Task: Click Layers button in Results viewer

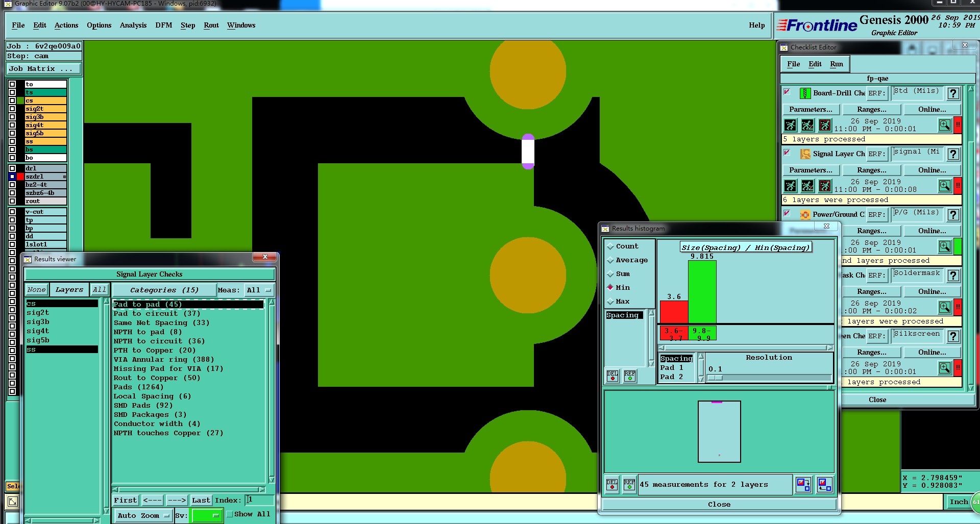Action: [x=69, y=289]
